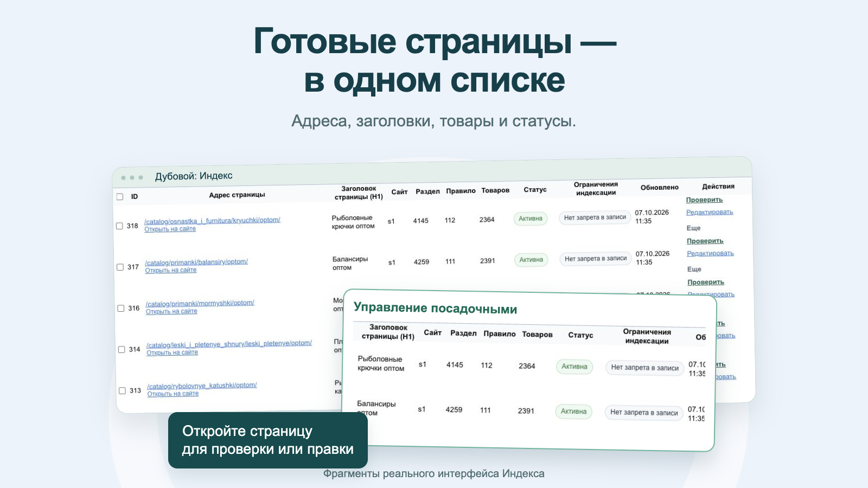Click 'Нет запрета в записи' in background row 318
Screen dimensions: 868x488
595,217
